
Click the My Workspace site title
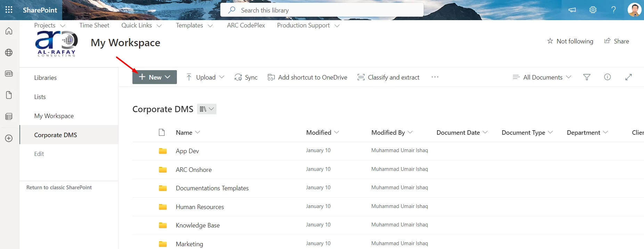125,43
